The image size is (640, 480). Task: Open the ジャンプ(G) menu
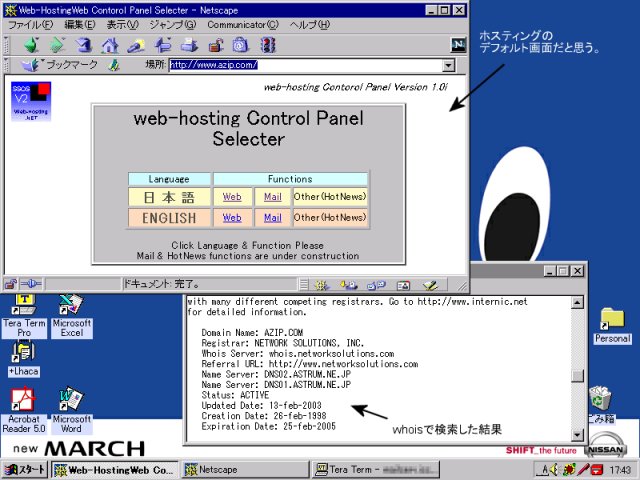(173, 25)
